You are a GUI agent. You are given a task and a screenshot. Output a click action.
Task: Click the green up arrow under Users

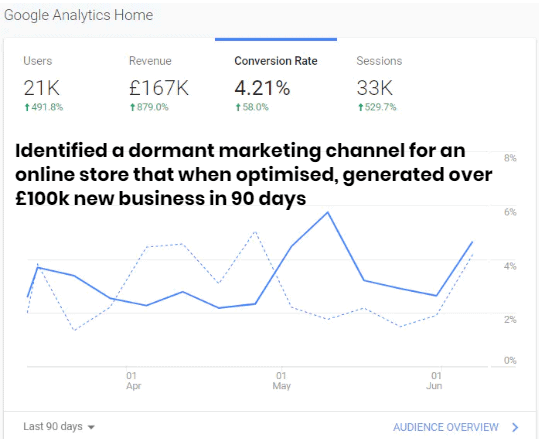point(27,107)
